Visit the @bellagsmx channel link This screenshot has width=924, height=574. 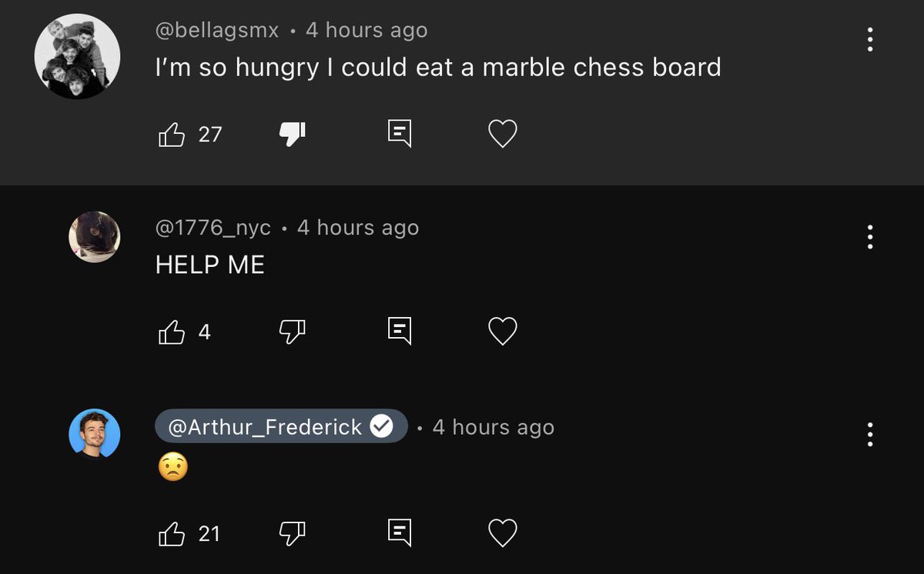217,31
